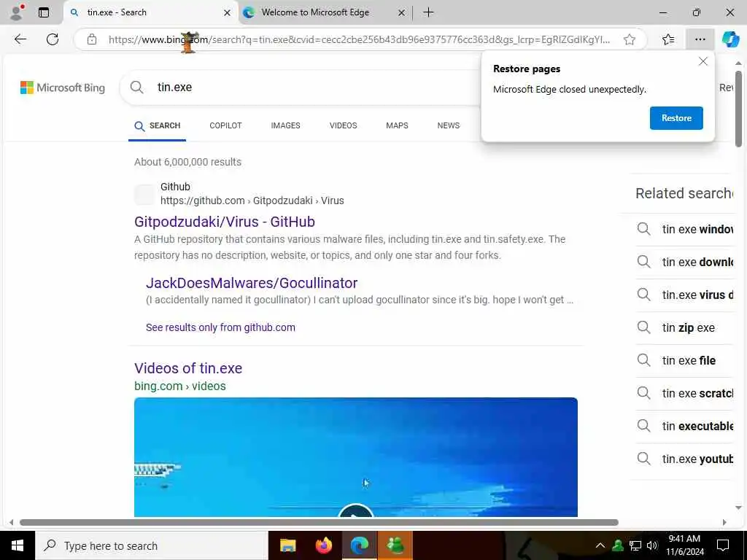The height and width of the screenshot is (560, 747).
Task: Open the clock showing 9:41 AM
Action: click(x=684, y=545)
